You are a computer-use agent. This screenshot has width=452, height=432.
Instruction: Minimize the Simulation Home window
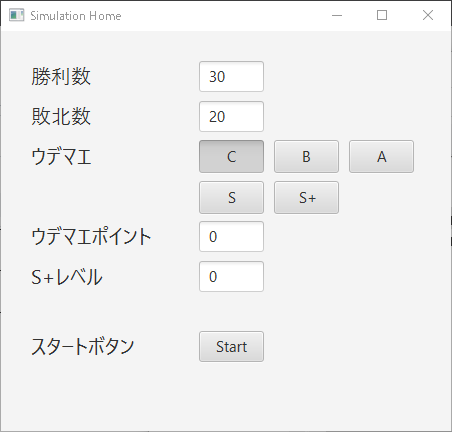(x=337, y=15)
